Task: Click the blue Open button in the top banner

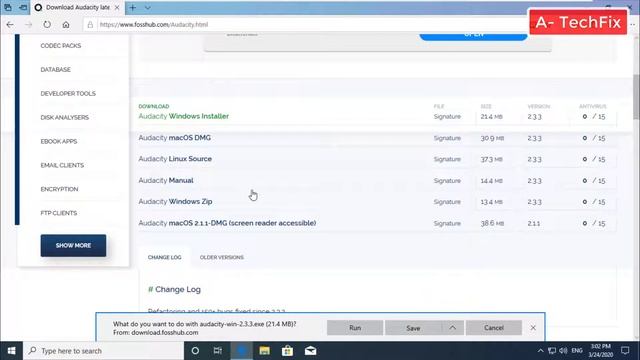Action: point(473,36)
